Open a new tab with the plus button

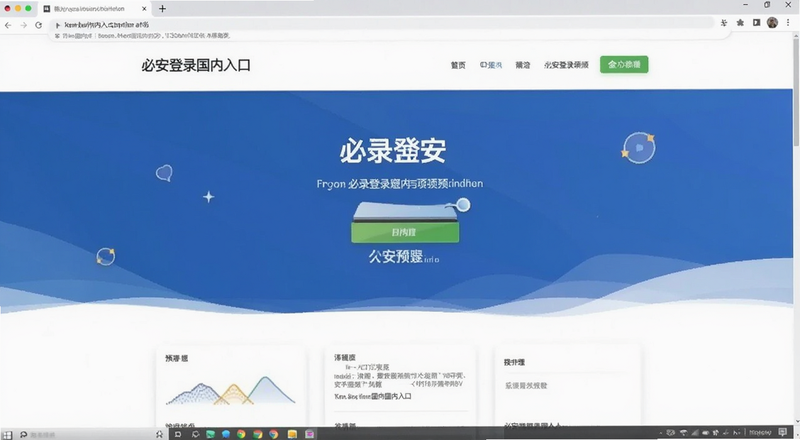coord(162,9)
